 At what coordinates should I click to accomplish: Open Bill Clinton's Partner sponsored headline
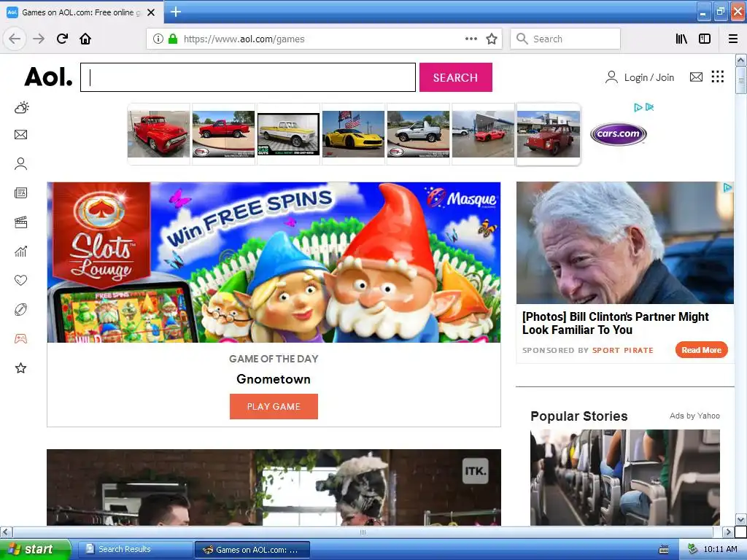616,323
